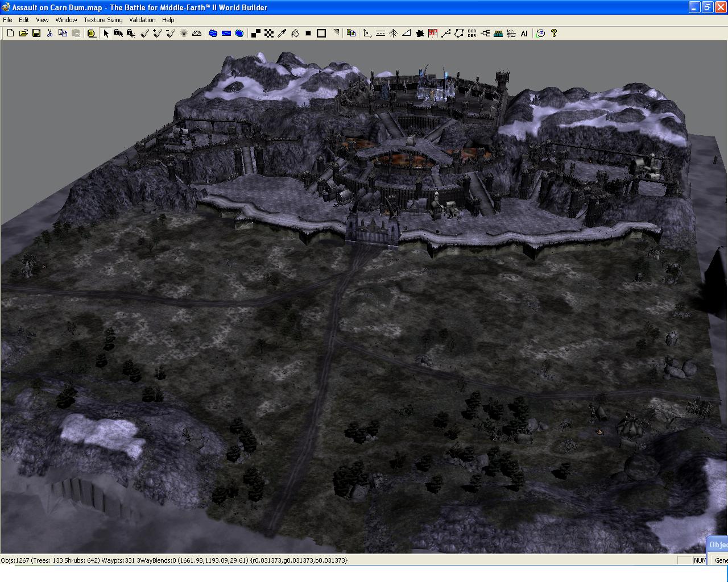This screenshot has width=728, height=582.
Task: Open a map with the folder icon
Action: (x=23, y=34)
